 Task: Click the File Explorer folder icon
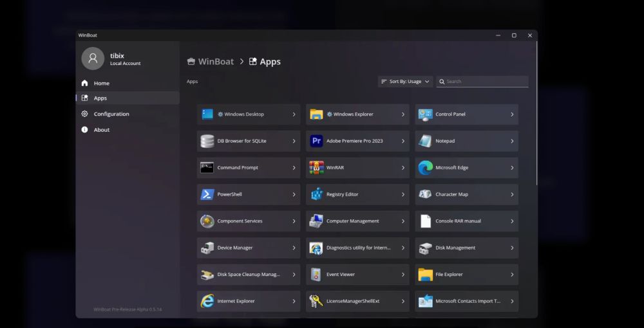point(426,274)
